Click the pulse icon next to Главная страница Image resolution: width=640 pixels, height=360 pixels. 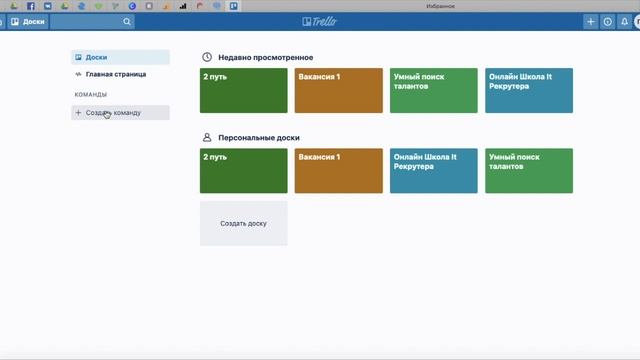click(78, 74)
